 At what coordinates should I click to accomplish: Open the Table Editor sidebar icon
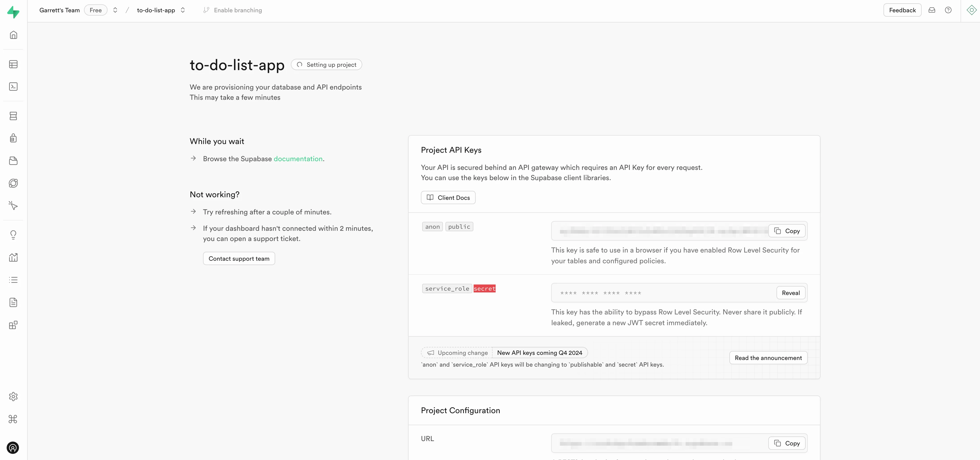13,64
